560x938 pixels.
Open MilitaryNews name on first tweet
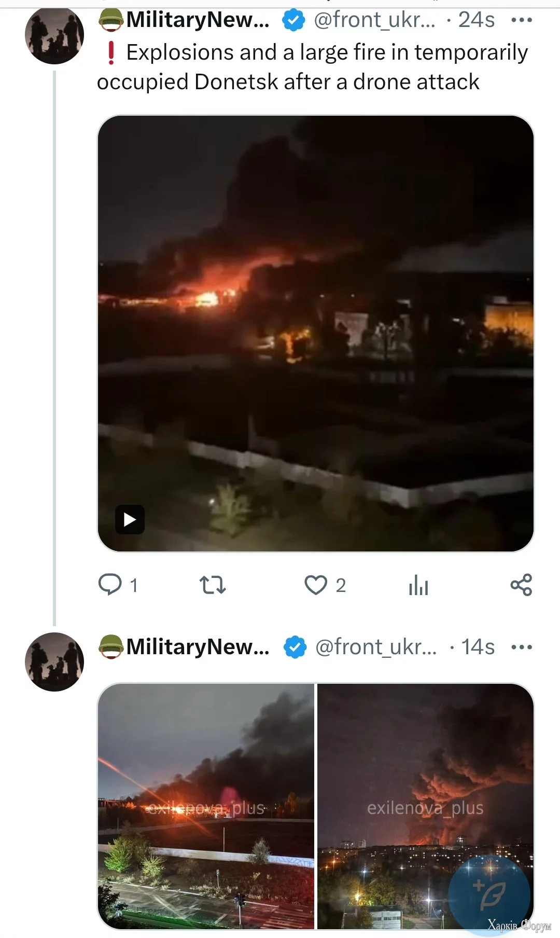tap(198, 20)
